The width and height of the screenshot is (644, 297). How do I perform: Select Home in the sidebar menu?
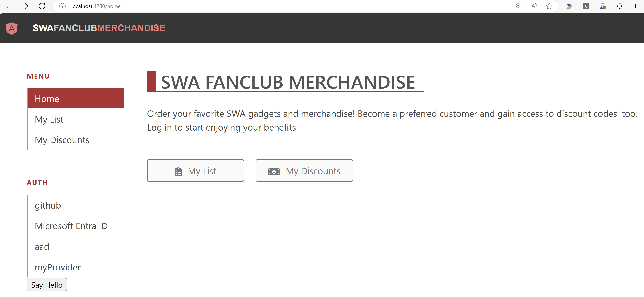point(76,98)
